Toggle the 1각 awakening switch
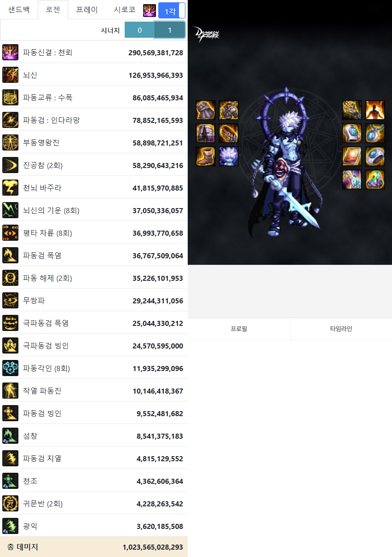Image resolution: width=392 pixels, height=557 pixels. click(x=172, y=10)
